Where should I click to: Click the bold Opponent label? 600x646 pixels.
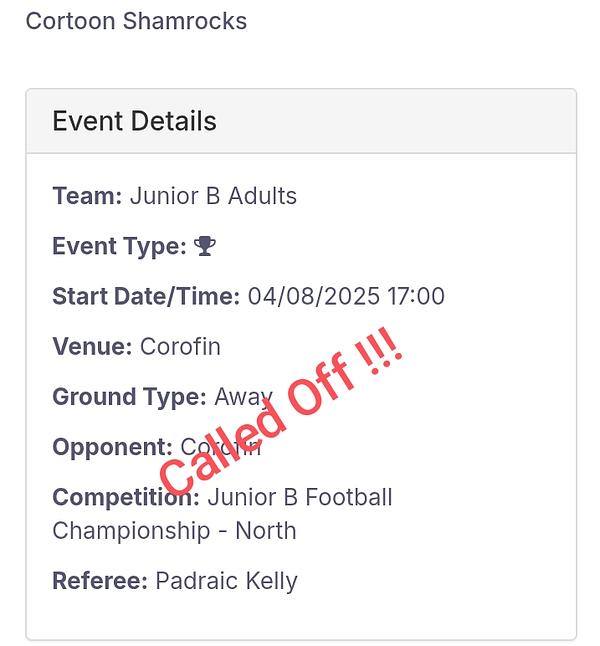(x=112, y=447)
